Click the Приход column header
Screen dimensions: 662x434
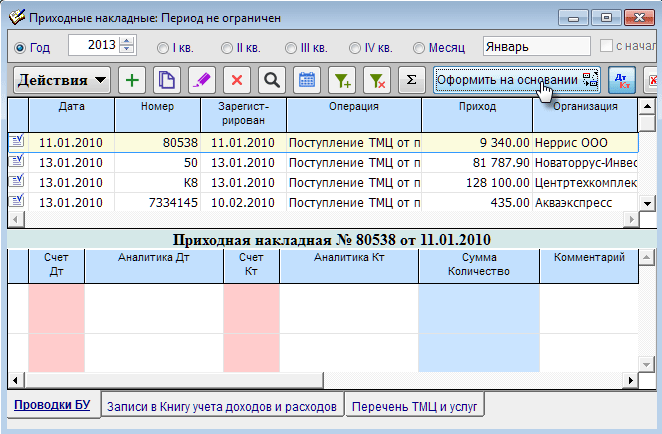coord(477,114)
